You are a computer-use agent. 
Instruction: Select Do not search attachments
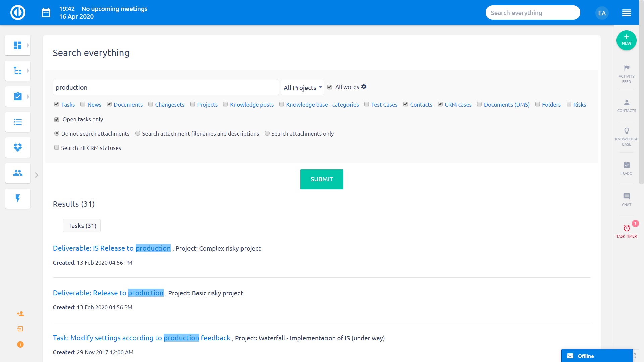[x=57, y=133]
